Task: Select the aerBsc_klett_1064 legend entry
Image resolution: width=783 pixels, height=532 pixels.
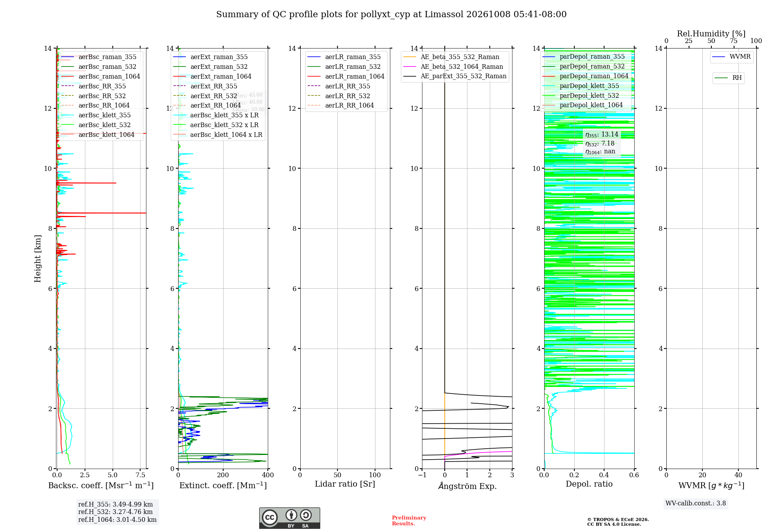Action: coord(98,135)
